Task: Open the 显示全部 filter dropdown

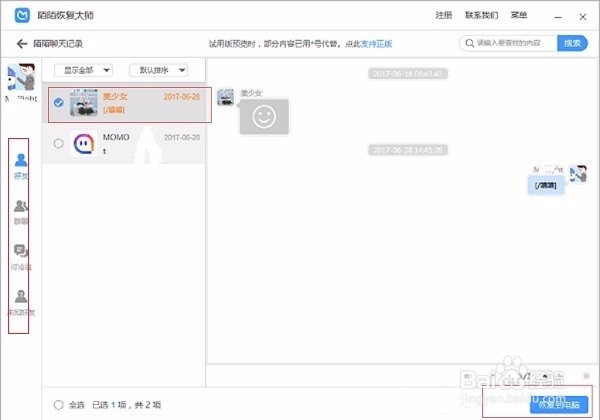Action: [83, 70]
